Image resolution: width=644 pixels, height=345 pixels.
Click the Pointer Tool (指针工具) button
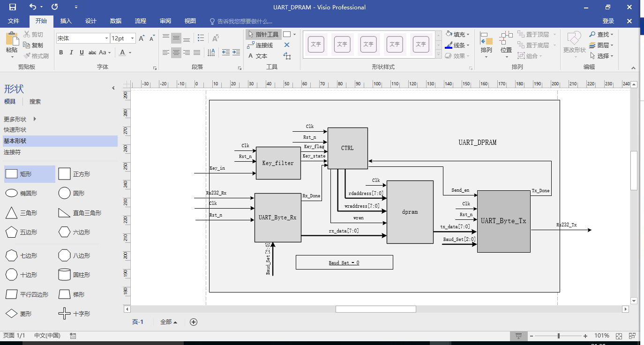tap(263, 35)
